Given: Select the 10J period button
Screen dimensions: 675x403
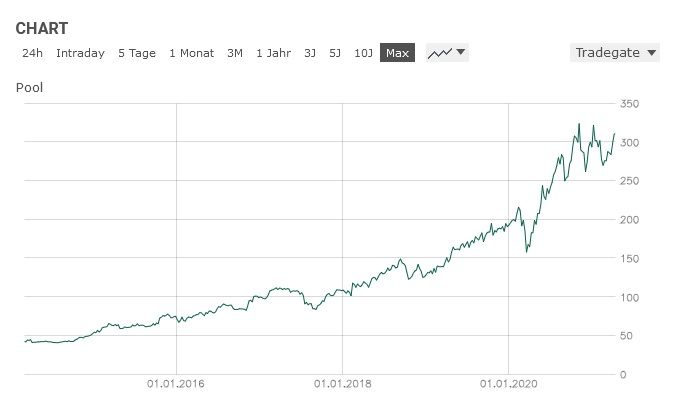Looking at the screenshot, I should click(x=363, y=53).
